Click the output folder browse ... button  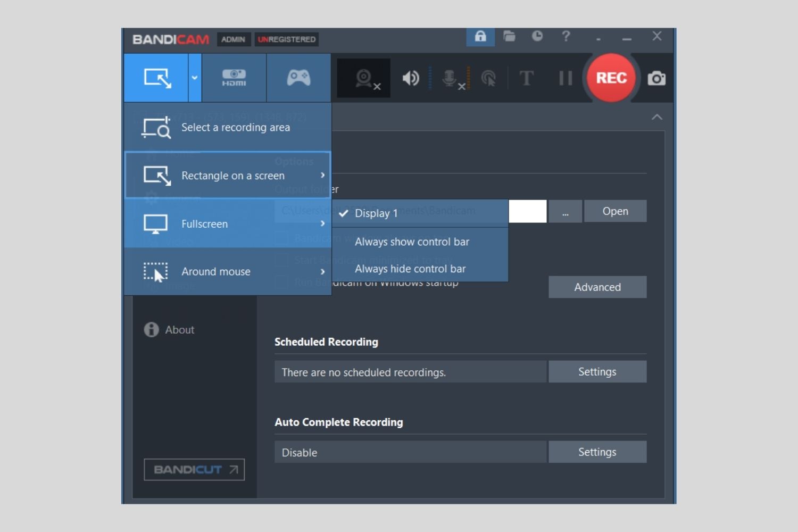(x=565, y=211)
